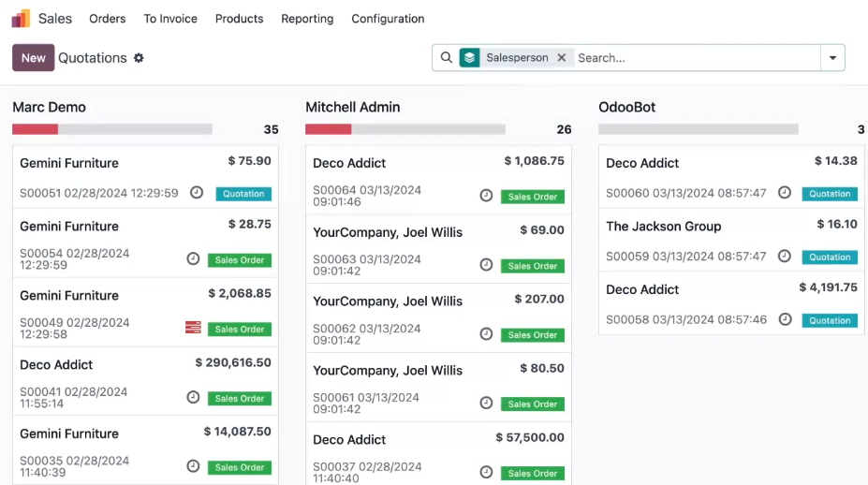868x485 pixels.
Task: Click the Sales Order tag on S00054
Action: 240,259
